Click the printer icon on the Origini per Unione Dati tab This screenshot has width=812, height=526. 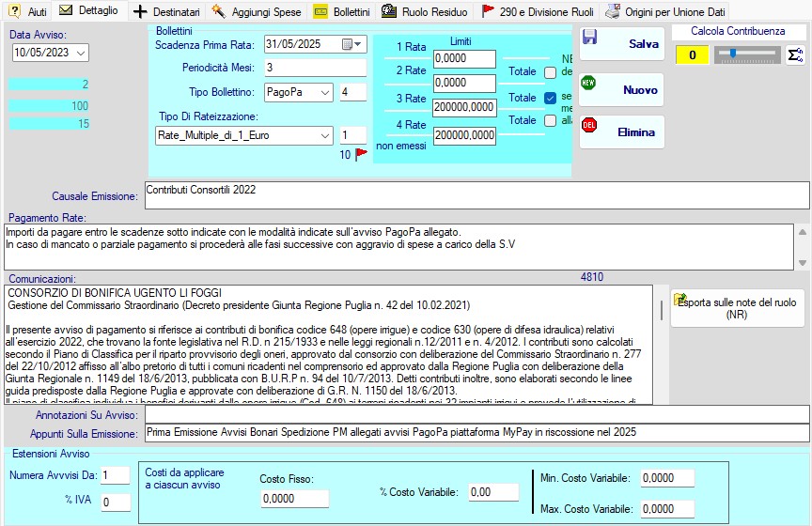[613, 11]
